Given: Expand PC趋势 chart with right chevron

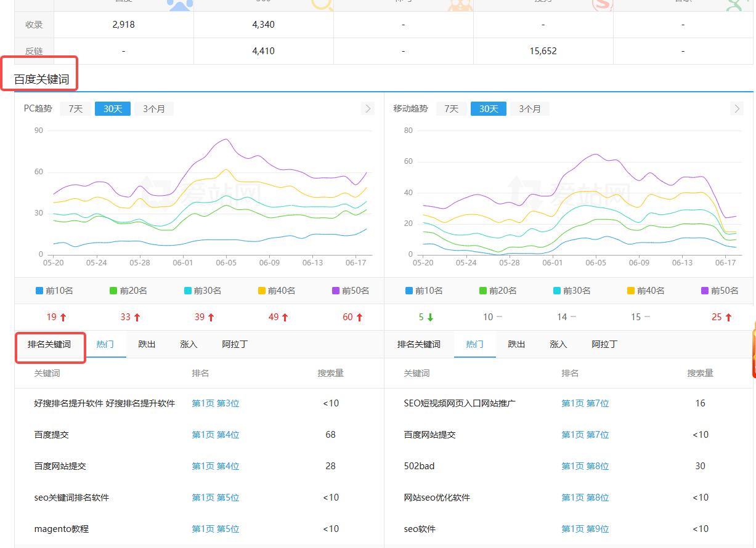Looking at the screenshot, I should tap(367, 108).
